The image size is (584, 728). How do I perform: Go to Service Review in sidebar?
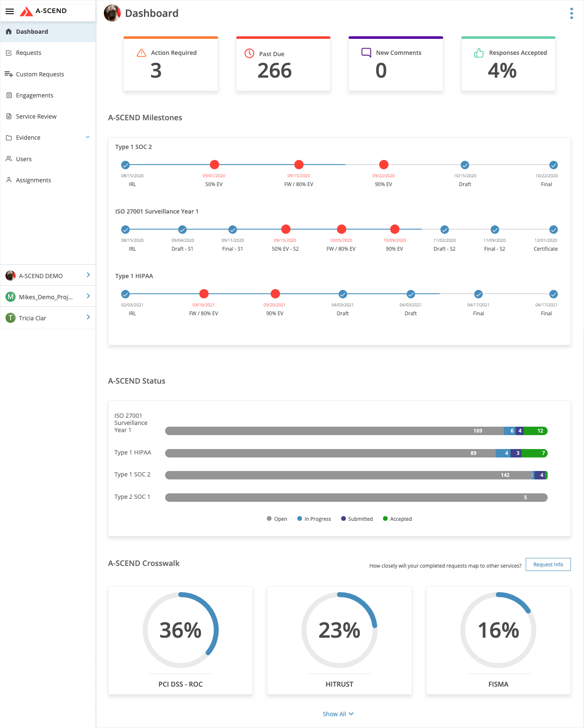click(x=36, y=116)
